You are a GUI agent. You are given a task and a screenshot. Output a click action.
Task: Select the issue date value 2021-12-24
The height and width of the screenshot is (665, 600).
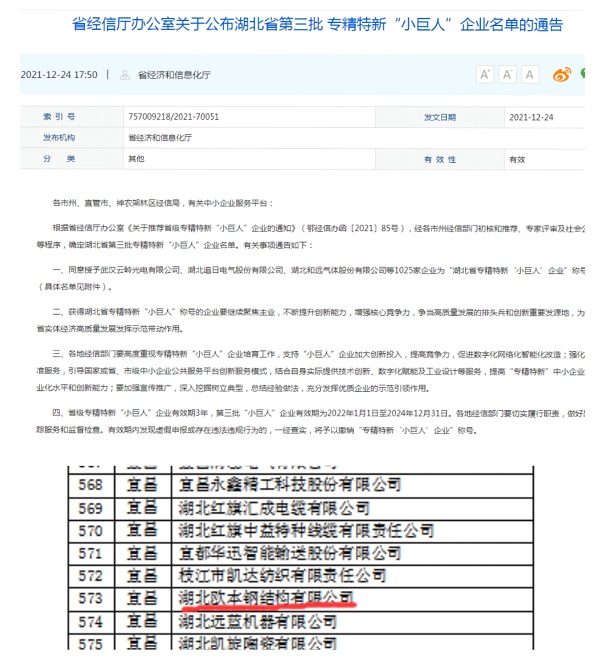click(x=531, y=117)
